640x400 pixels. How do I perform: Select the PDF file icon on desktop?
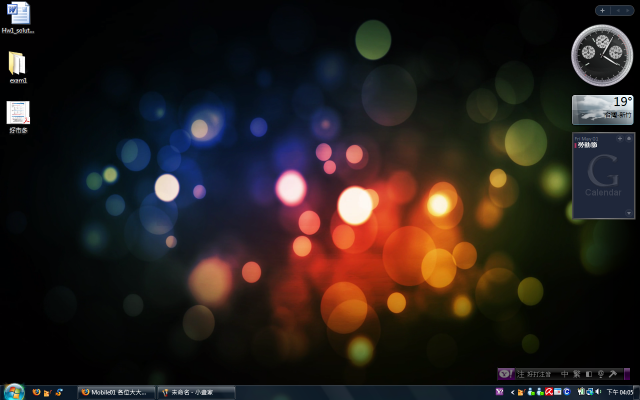[x=18, y=117]
